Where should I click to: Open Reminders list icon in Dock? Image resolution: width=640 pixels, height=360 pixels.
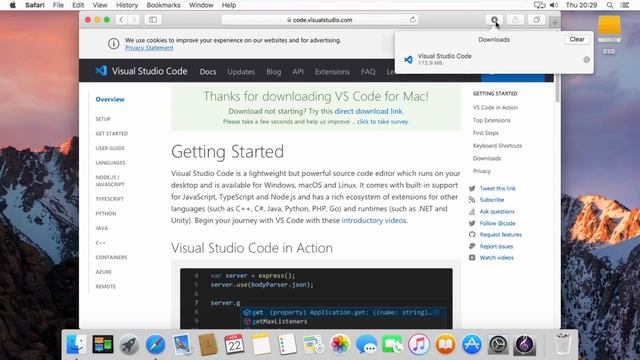pos(287,344)
